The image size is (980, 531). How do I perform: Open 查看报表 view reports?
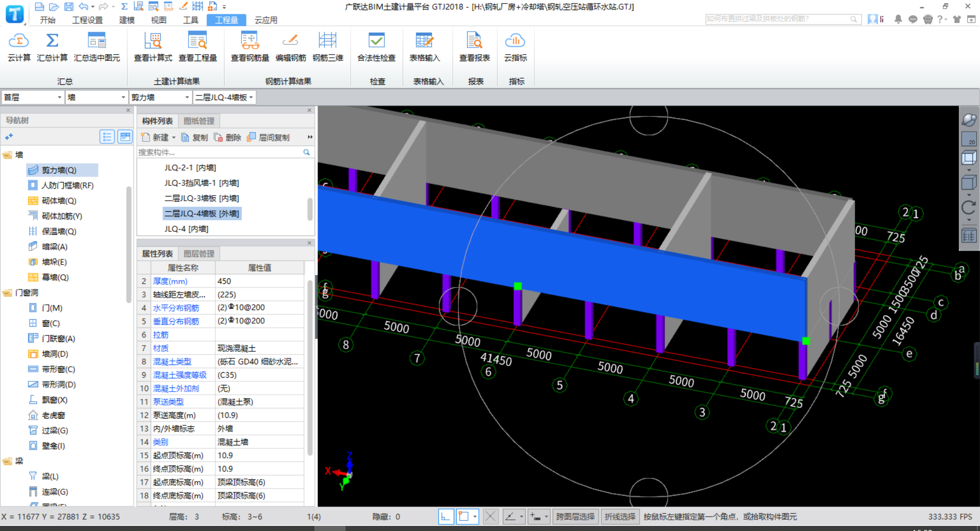click(x=474, y=47)
